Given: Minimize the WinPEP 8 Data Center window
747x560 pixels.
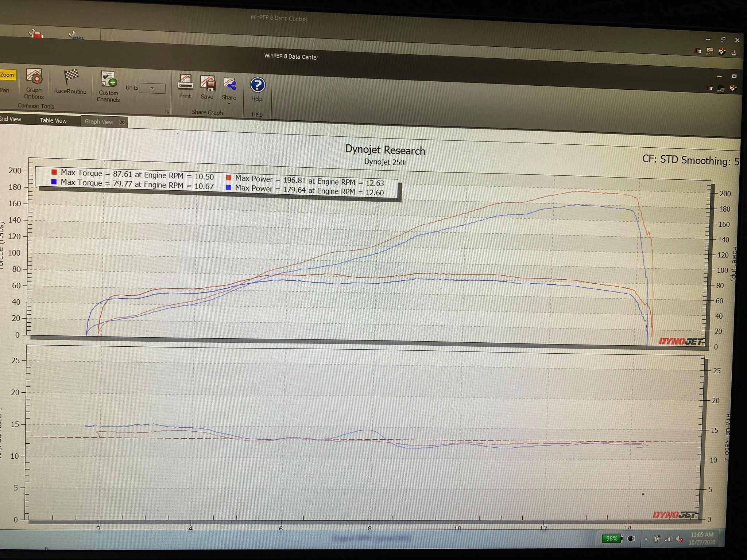Looking at the screenshot, I should [719, 77].
